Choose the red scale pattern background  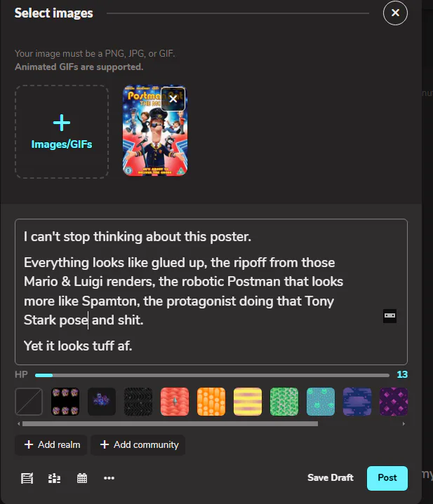[175, 402]
